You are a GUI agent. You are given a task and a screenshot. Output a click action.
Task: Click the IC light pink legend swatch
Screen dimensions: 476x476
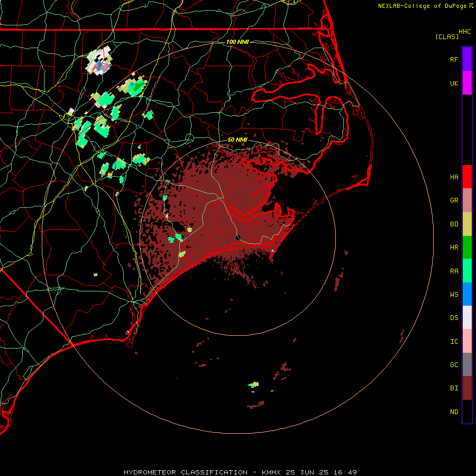click(x=467, y=341)
